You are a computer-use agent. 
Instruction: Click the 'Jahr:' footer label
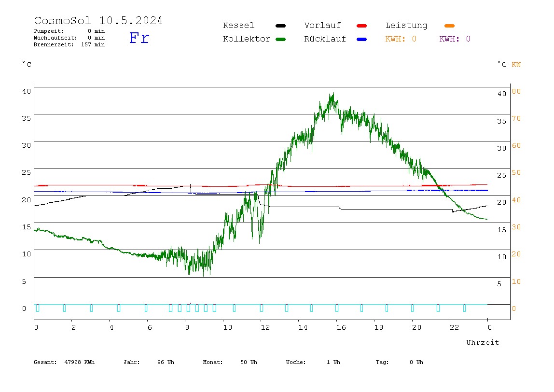[x=131, y=362]
